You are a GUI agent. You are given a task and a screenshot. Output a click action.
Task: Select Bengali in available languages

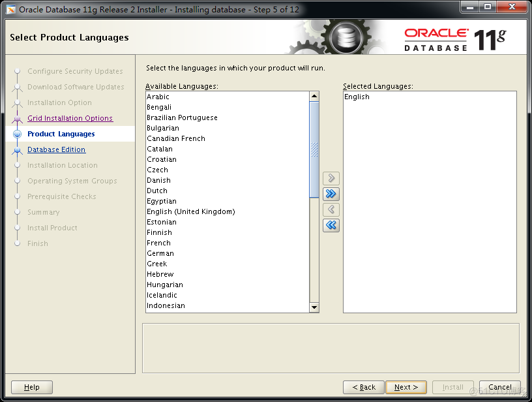pos(228,107)
